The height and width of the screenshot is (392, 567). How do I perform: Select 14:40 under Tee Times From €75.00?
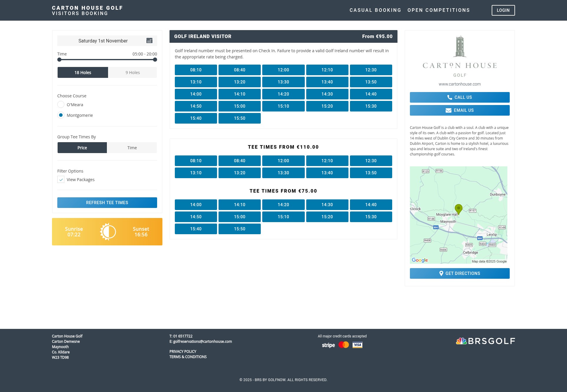[x=371, y=205]
